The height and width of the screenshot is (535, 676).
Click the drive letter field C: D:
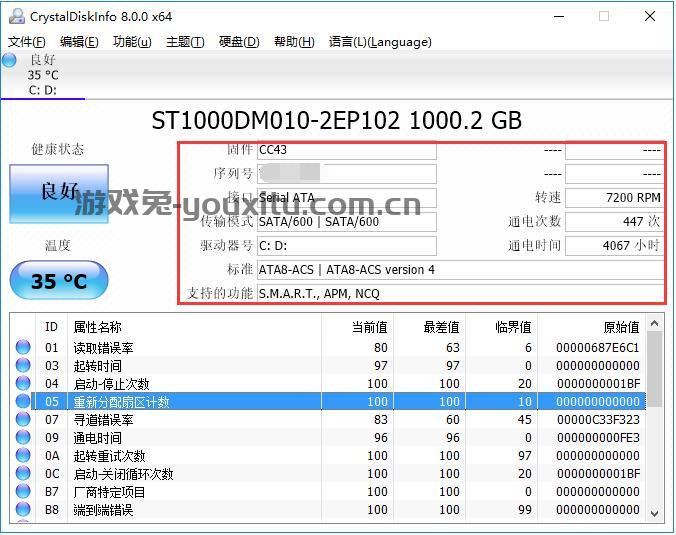(x=347, y=246)
